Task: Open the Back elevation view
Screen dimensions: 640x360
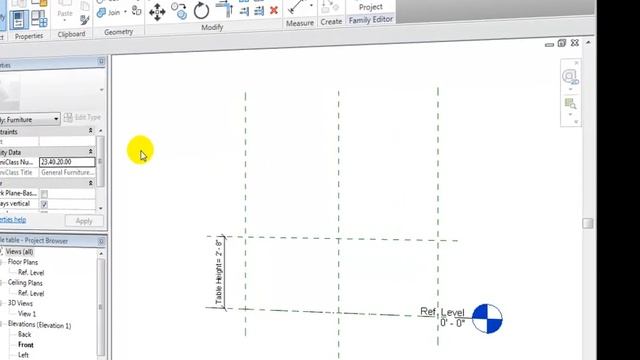Action: click(24, 334)
